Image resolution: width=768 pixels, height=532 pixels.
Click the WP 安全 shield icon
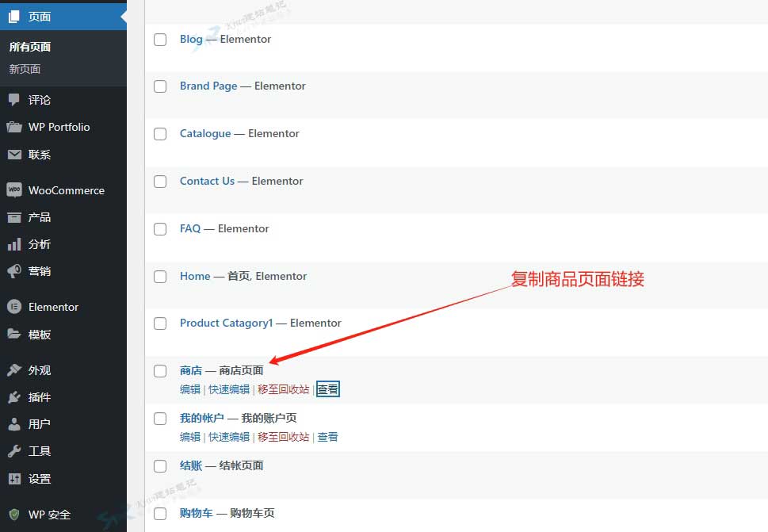click(x=14, y=515)
